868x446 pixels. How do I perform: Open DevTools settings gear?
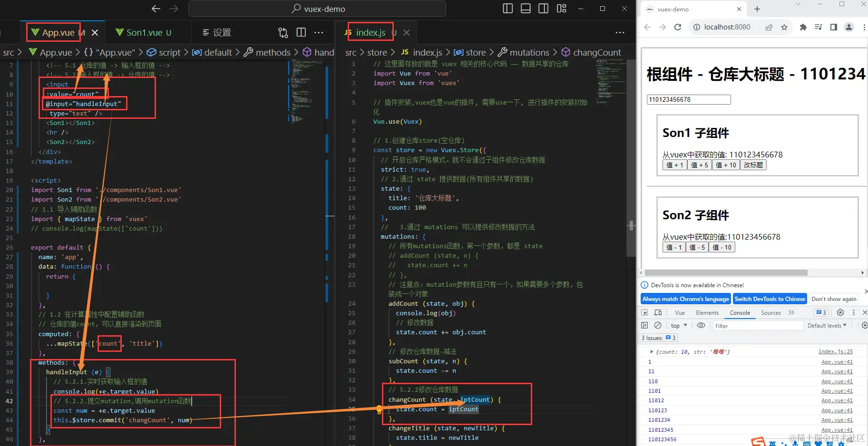click(840, 312)
